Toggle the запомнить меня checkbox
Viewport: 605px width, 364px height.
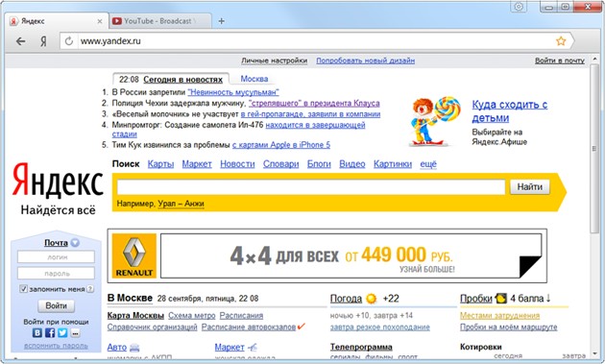click(x=23, y=289)
